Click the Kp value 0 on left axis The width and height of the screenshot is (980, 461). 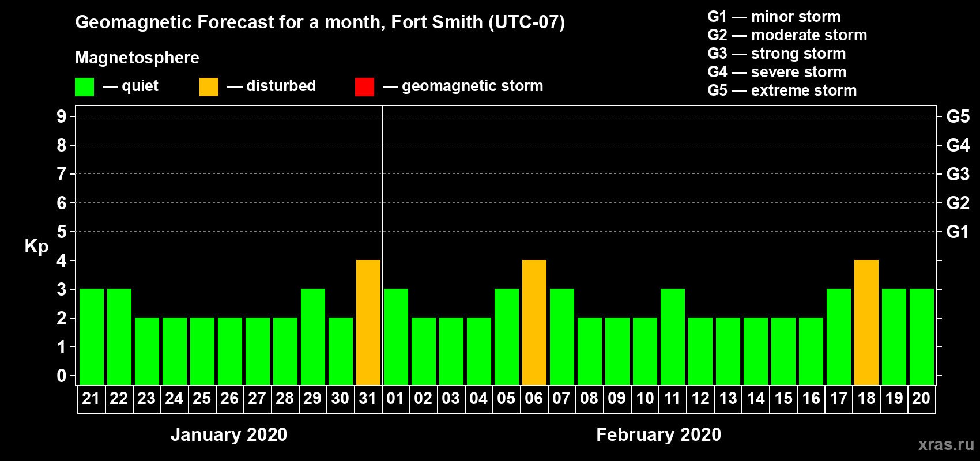tap(62, 376)
